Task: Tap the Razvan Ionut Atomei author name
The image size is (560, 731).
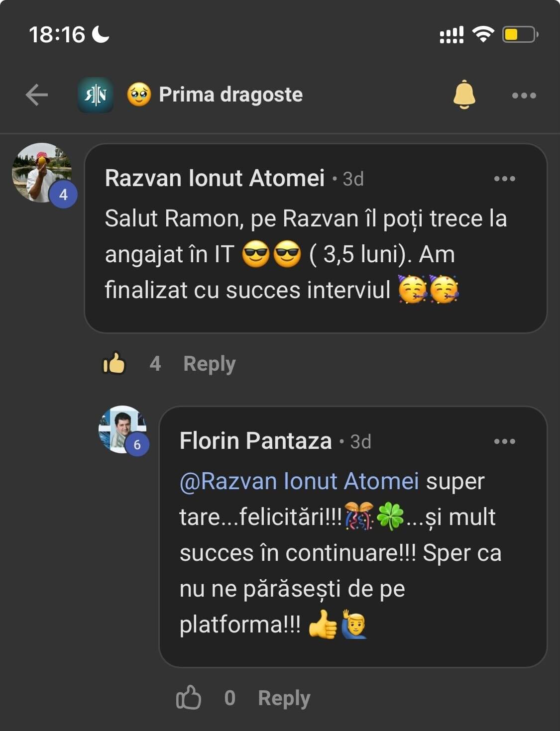Action: (215, 178)
